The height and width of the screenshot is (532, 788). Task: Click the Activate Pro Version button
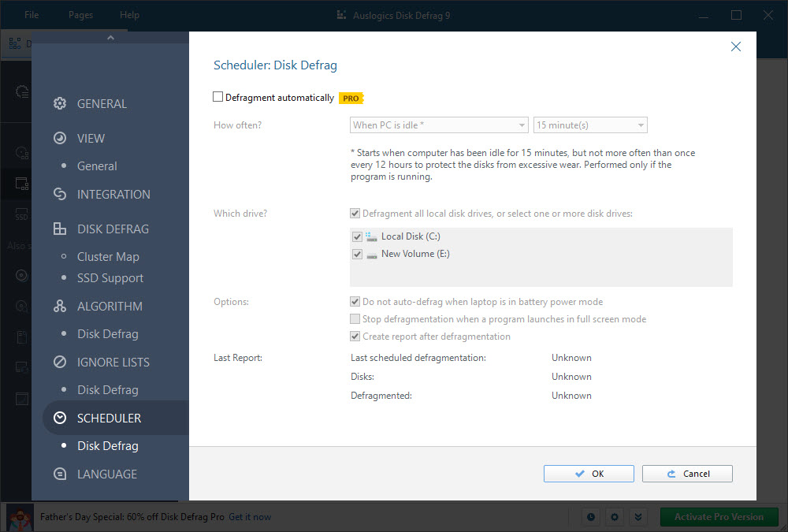719,517
